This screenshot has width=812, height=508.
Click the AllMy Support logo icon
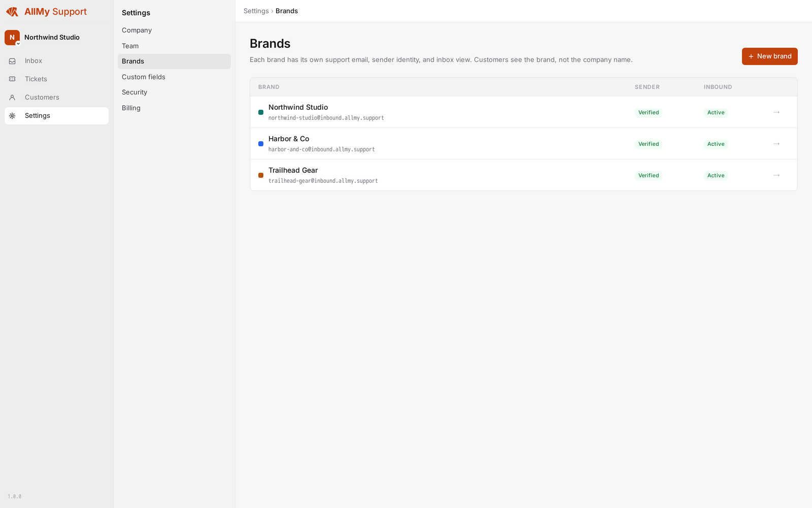12,12
